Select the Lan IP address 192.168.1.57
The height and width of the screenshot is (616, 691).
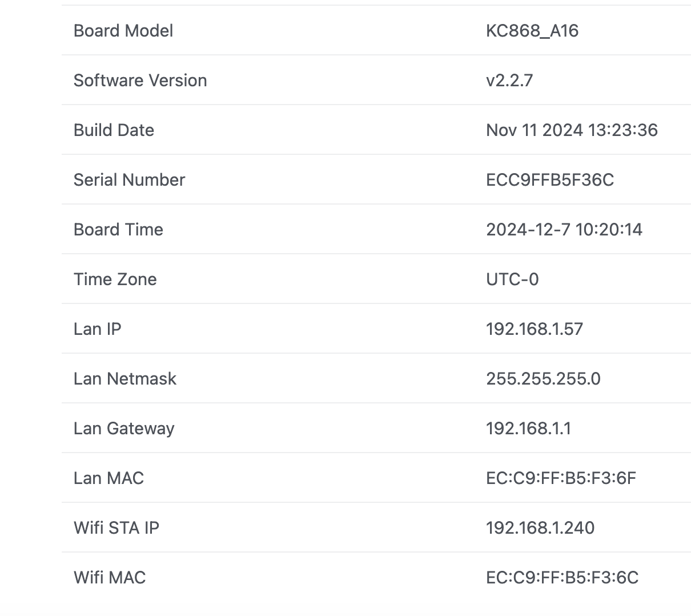coord(534,329)
